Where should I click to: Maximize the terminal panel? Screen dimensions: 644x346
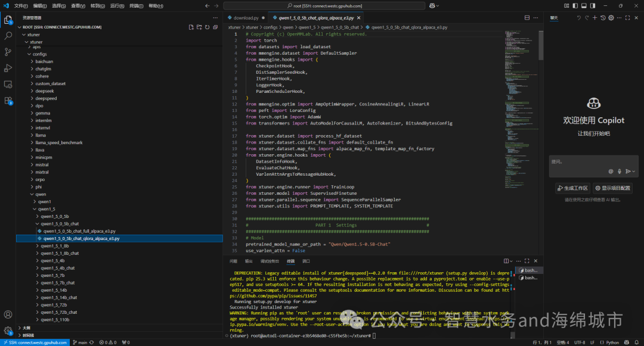pos(527,261)
